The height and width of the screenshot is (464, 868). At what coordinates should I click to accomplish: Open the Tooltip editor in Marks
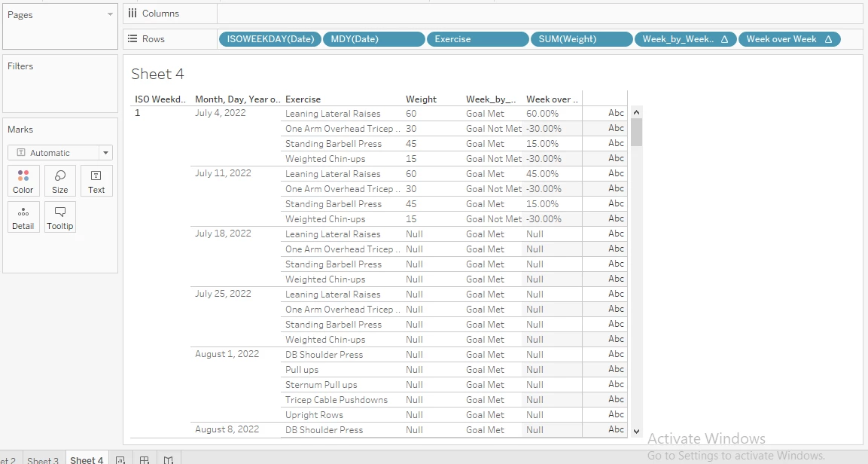[x=60, y=217]
